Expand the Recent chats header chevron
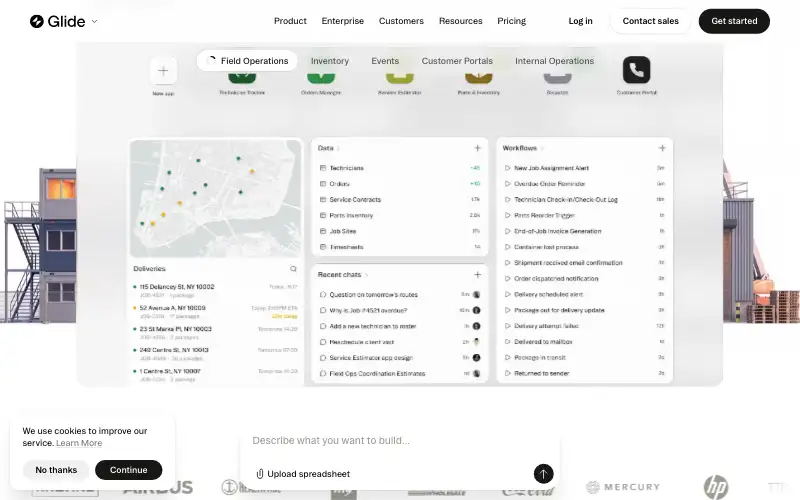Image resolution: width=800 pixels, height=500 pixels. pos(366,275)
